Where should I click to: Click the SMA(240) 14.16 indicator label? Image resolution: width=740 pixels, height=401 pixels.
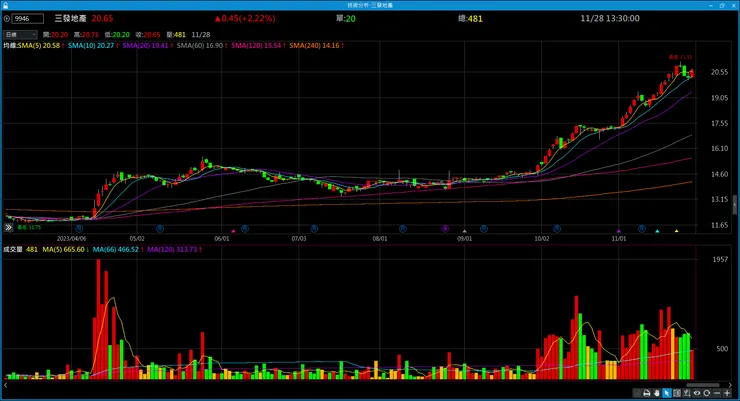point(316,46)
